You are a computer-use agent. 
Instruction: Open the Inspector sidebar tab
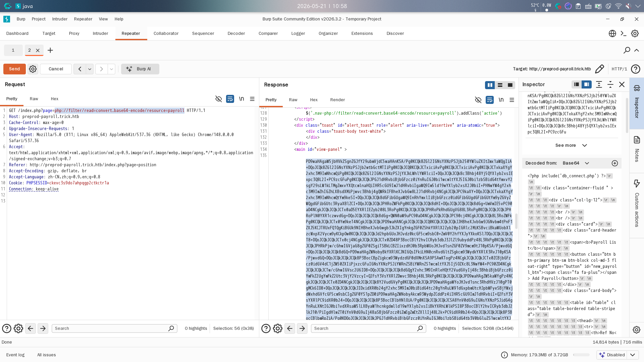pos(637,103)
